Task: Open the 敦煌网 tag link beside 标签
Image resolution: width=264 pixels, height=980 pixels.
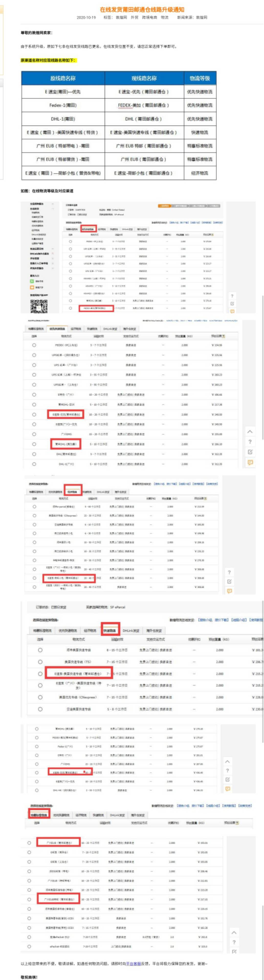Action: 121,18
